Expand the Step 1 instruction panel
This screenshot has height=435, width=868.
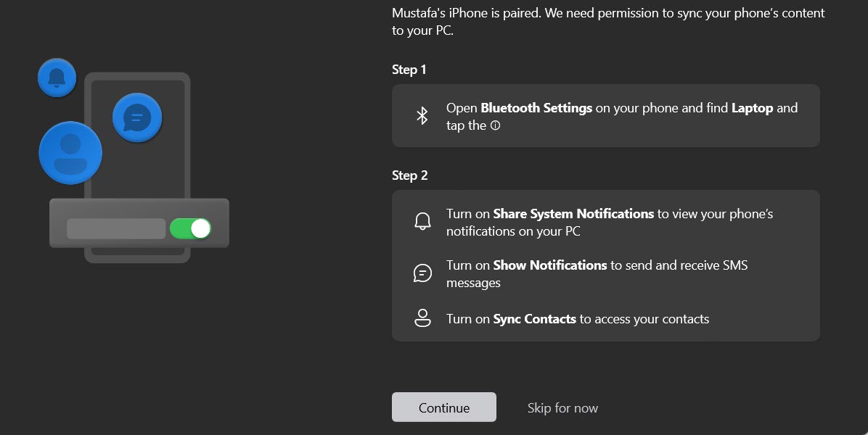[x=606, y=115]
